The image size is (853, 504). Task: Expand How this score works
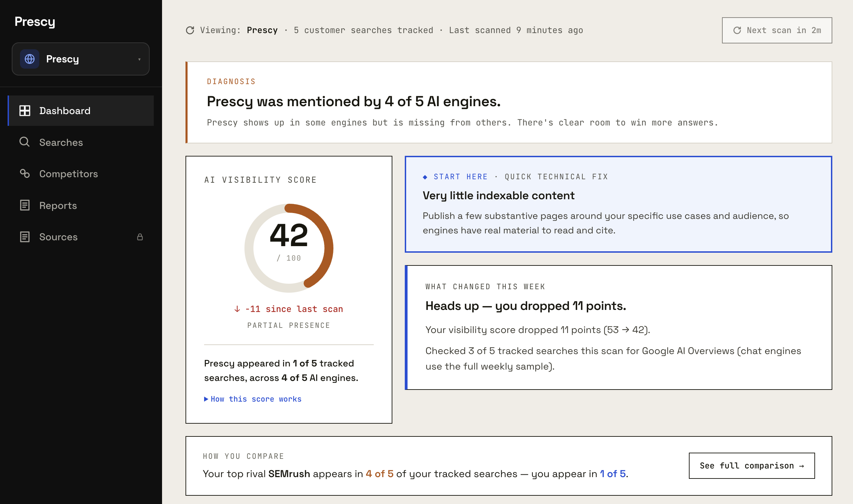[x=253, y=399]
